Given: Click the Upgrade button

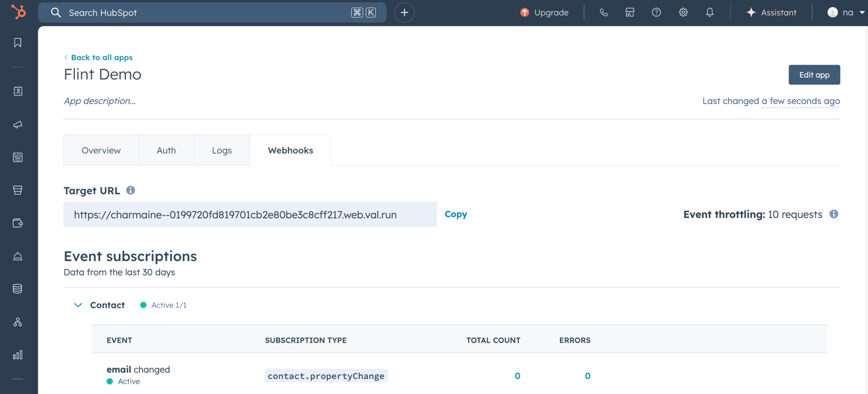Looking at the screenshot, I should coord(544,13).
